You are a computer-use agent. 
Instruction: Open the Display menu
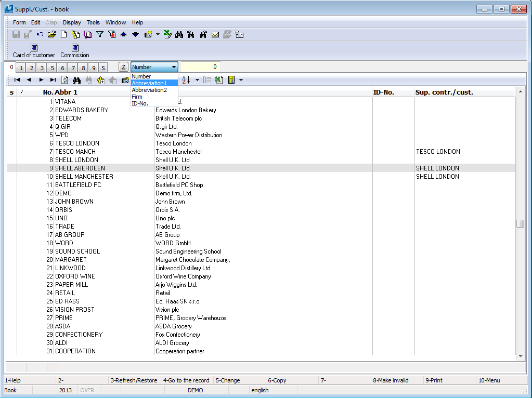(72, 22)
